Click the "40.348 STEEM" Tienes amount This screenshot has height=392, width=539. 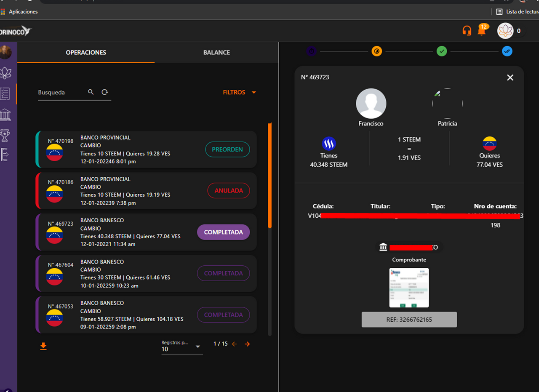coord(329,165)
